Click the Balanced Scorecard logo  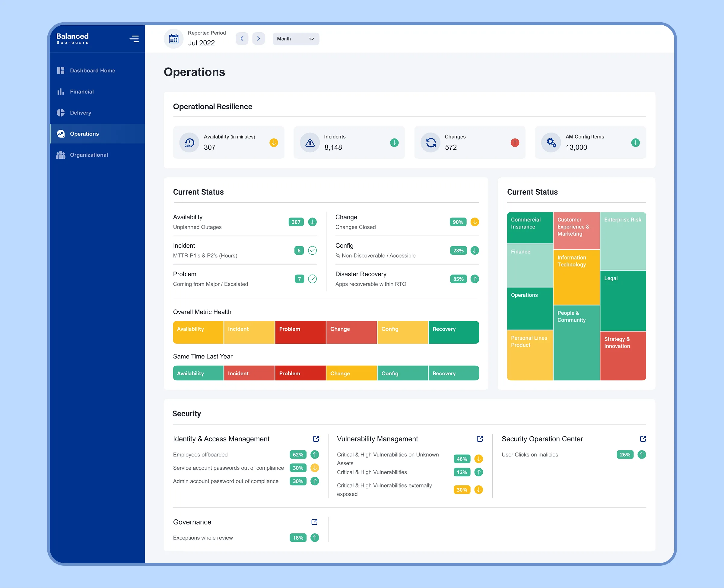coord(72,39)
